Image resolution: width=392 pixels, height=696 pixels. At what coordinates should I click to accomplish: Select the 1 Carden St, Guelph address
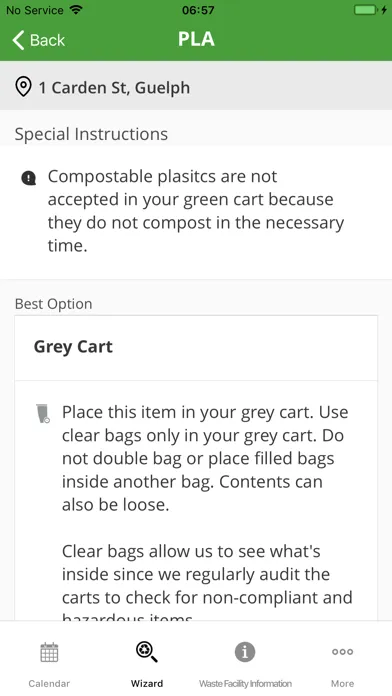(x=115, y=87)
